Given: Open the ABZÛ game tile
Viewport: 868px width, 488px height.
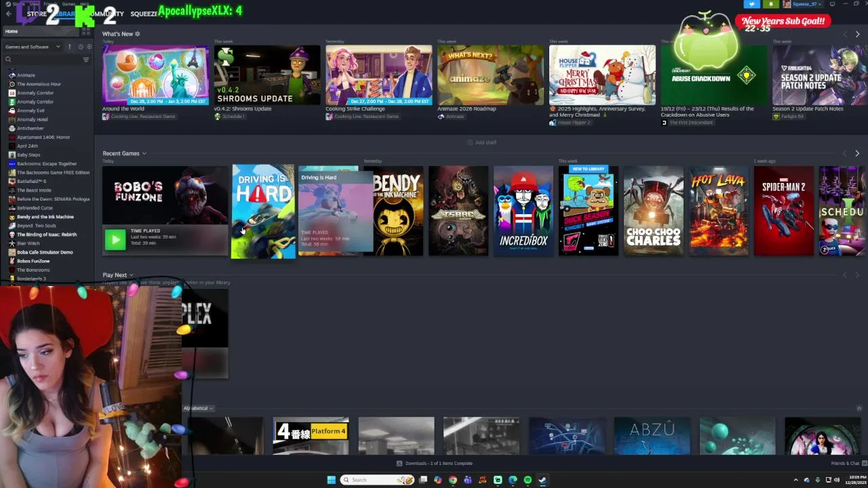Looking at the screenshot, I should [x=652, y=435].
